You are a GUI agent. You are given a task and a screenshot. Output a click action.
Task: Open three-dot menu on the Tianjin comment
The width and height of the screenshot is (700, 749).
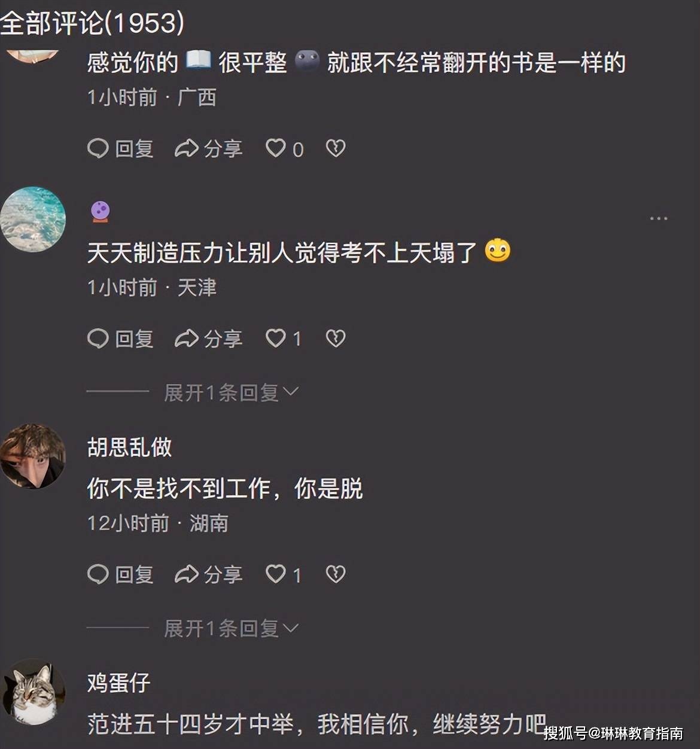tap(659, 218)
